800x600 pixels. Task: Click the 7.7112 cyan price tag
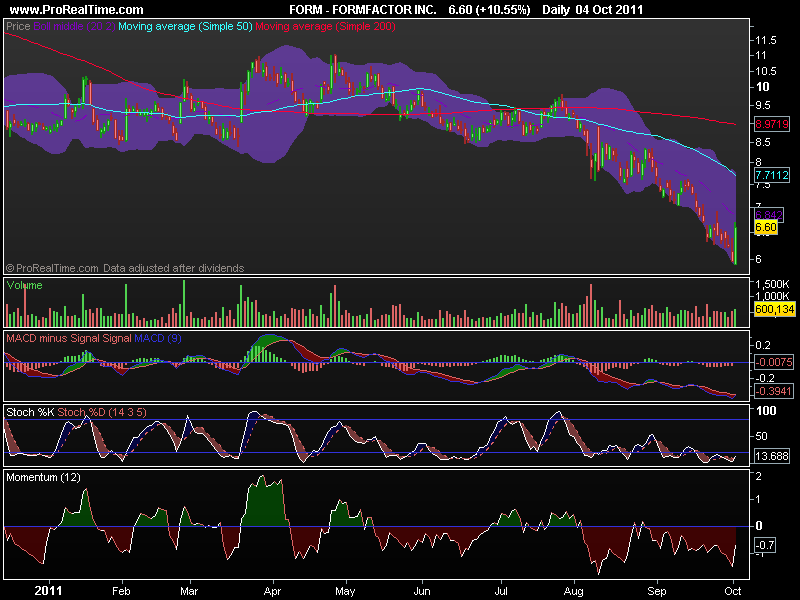pos(771,175)
